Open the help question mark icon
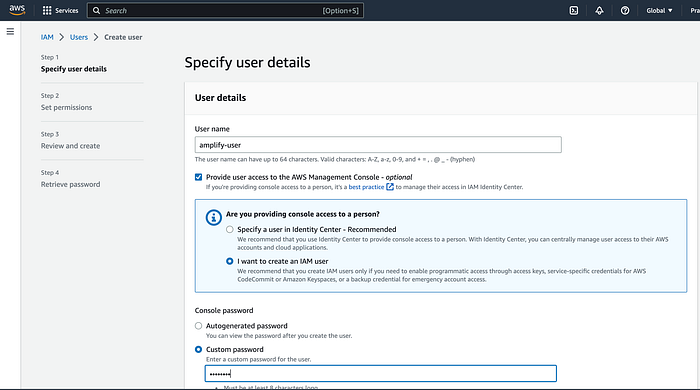The image size is (700, 390). click(625, 10)
